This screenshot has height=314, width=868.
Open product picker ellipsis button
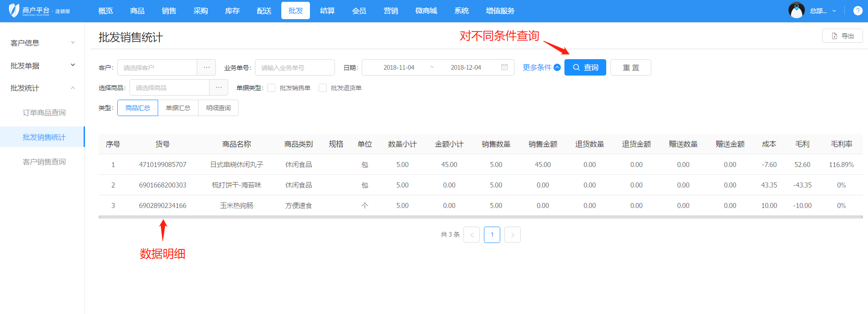click(219, 87)
